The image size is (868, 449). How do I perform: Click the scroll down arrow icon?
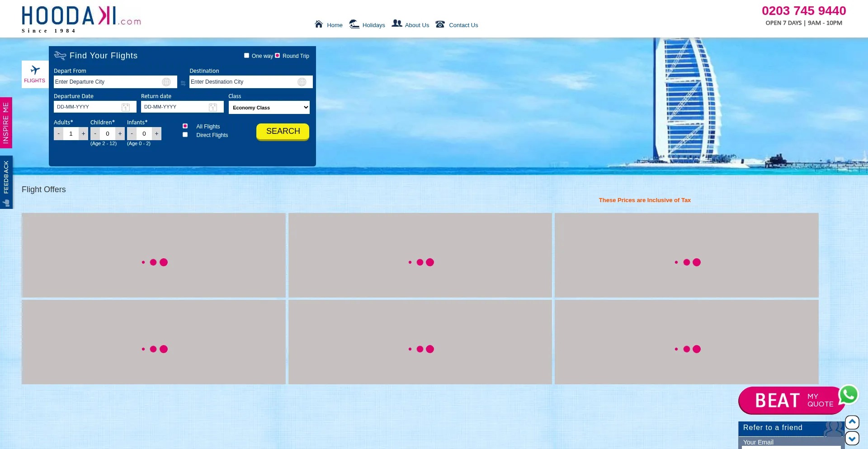point(852,438)
